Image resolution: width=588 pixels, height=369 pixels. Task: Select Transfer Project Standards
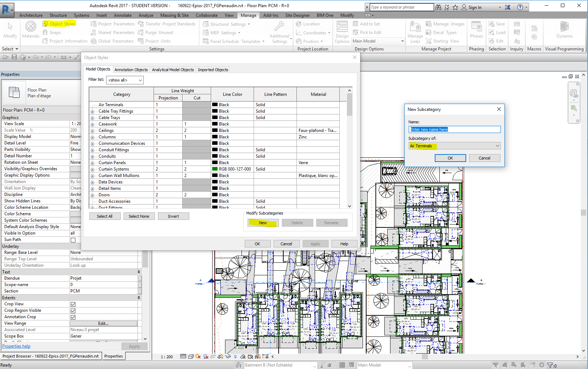pyautogui.click(x=167, y=24)
